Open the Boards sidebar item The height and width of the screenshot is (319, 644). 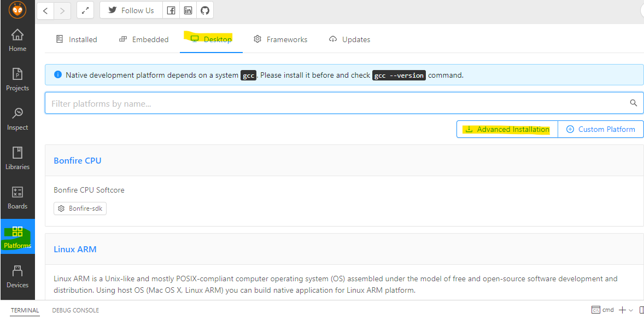pos(17,198)
